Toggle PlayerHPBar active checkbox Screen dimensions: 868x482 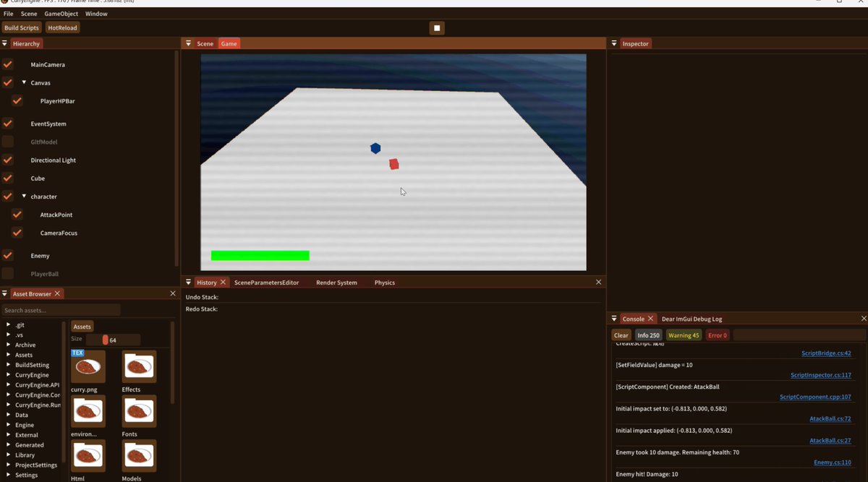tap(17, 101)
